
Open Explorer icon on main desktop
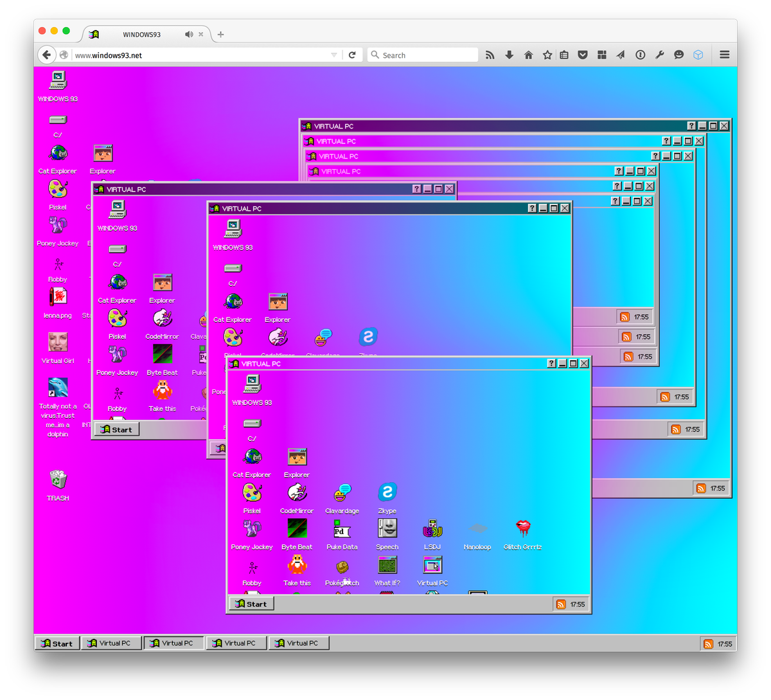coord(103,154)
